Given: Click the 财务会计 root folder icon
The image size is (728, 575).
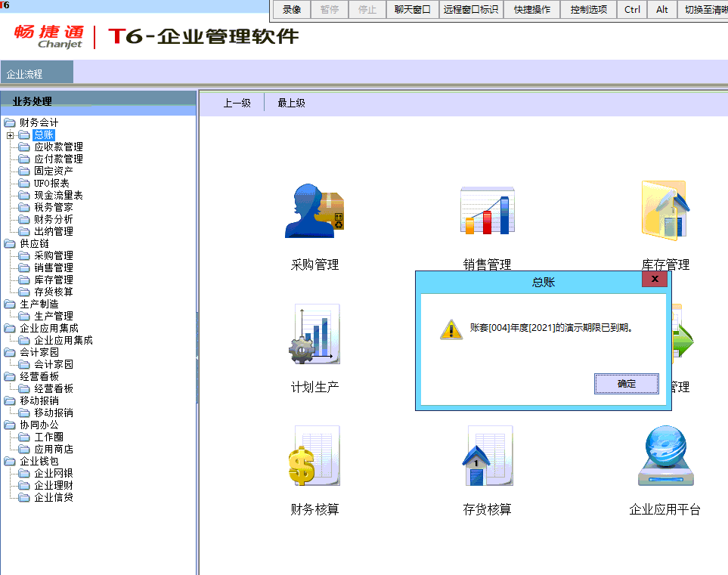Looking at the screenshot, I should click(x=10, y=123).
